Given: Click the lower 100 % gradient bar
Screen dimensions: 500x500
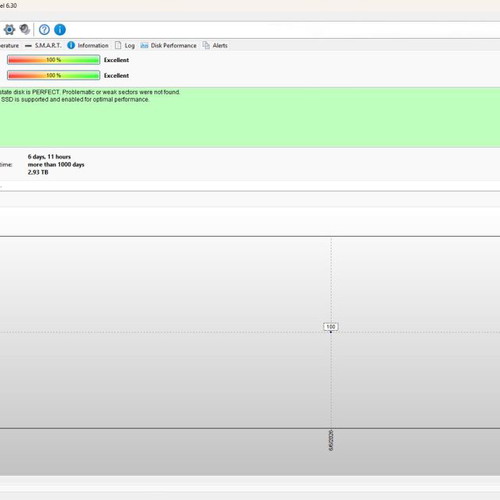Looking at the screenshot, I should 53,75.
